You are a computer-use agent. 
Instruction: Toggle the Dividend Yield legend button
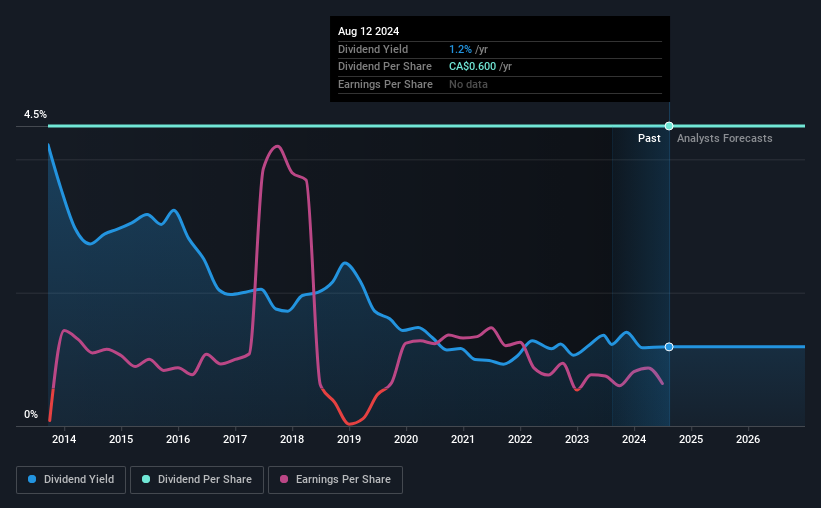[71, 480]
